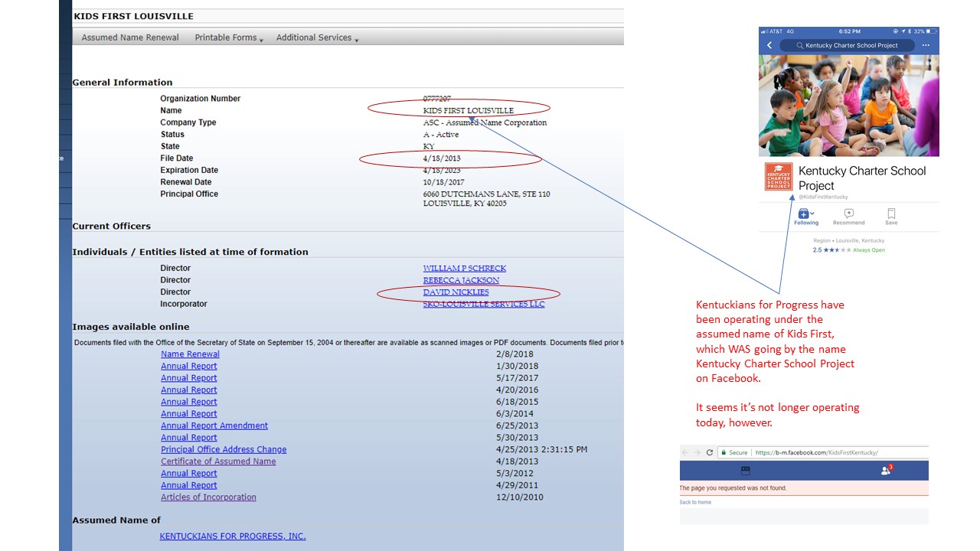
Task: Open the Annual Report dated 5/17/2017
Action: (189, 378)
